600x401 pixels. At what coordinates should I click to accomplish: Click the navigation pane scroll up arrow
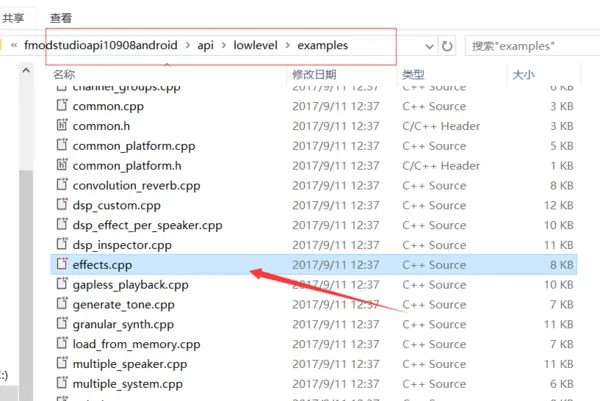pos(26,70)
